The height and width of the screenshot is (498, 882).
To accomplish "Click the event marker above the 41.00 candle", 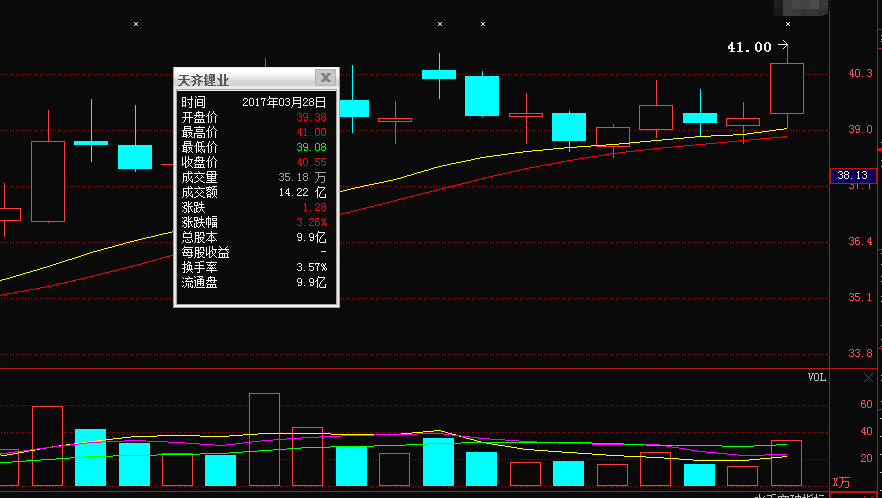I will [788, 23].
